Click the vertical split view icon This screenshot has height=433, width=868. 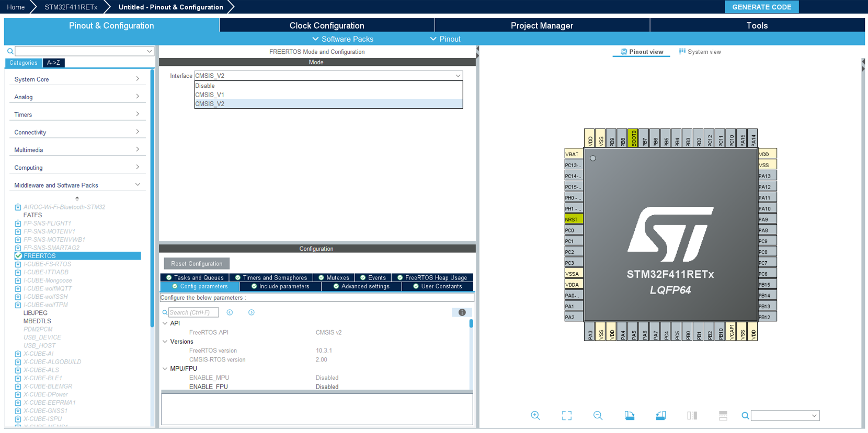pyautogui.click(x=692, y=415)
